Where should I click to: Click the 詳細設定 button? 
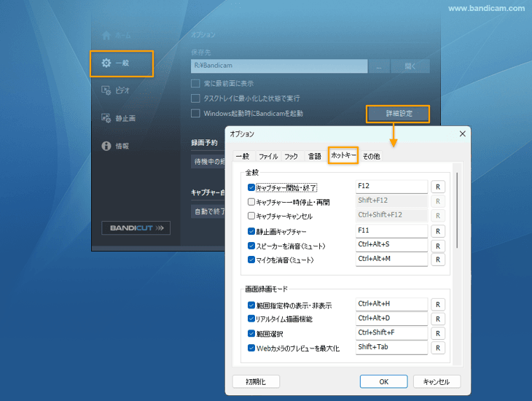pos(398,114)
